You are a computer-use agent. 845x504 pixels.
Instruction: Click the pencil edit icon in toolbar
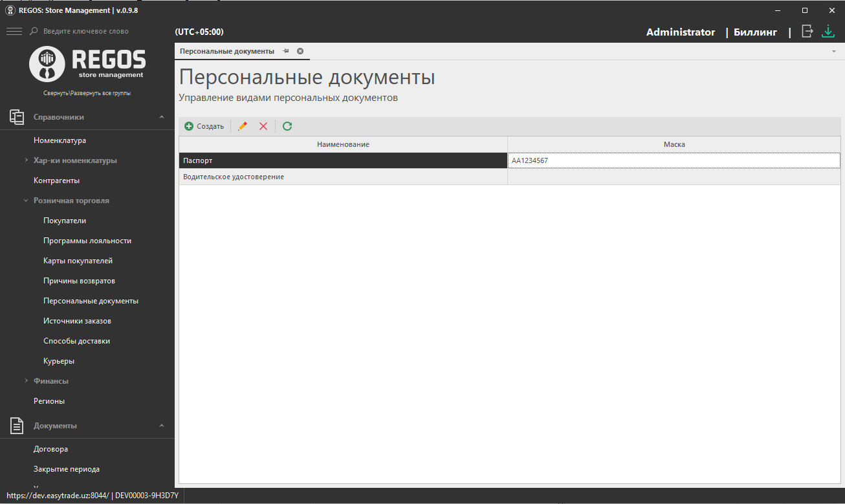(243, 126)
